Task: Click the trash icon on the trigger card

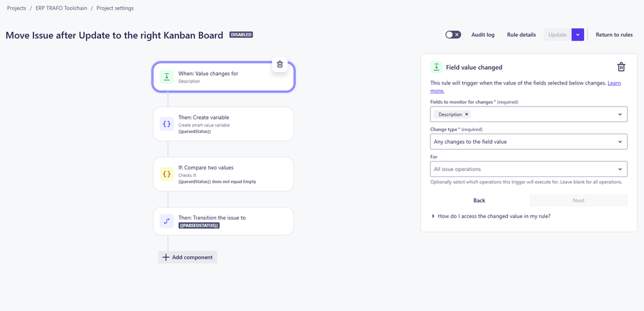Action: (x=280, y=64)
